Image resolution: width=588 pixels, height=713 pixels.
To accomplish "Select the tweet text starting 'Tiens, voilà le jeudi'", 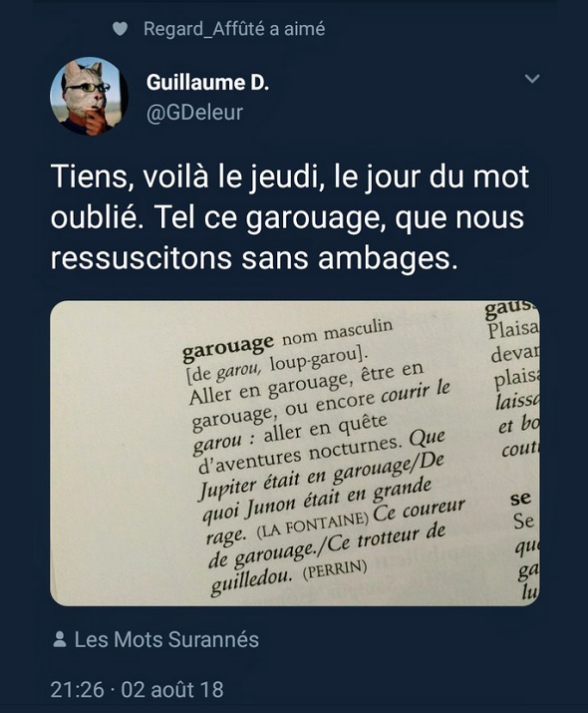I will (x=290, y=217).
